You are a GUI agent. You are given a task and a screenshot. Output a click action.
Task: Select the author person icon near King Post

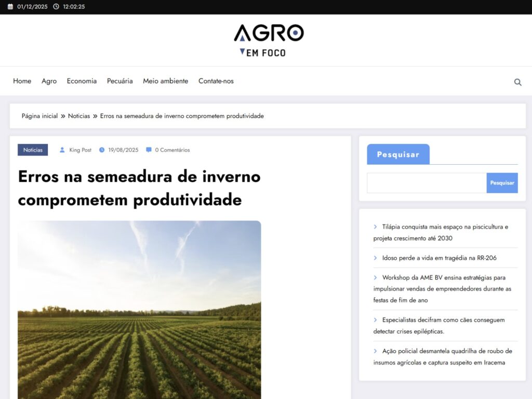tap(62, 150)
